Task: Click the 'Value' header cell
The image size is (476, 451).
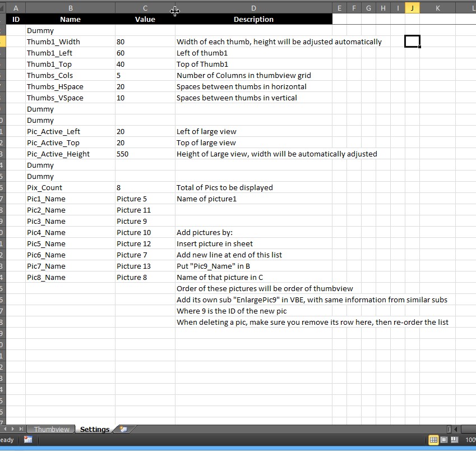Action: coord(145,19)
